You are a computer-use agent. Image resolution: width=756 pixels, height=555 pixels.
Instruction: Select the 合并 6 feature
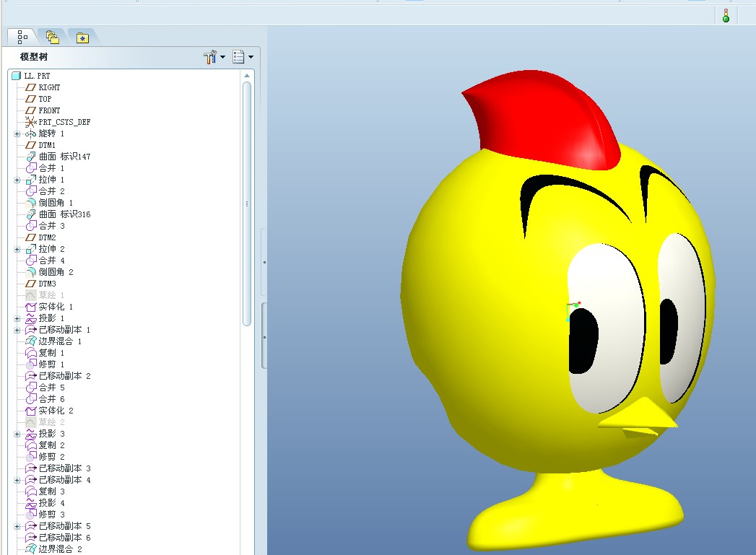click(x=45, y=399)
